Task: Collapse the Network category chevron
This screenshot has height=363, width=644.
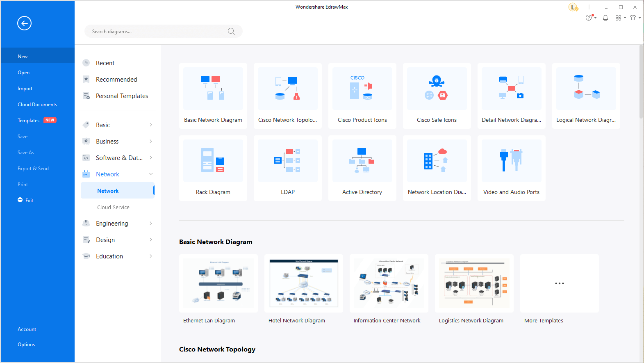Action: (151, 174)
